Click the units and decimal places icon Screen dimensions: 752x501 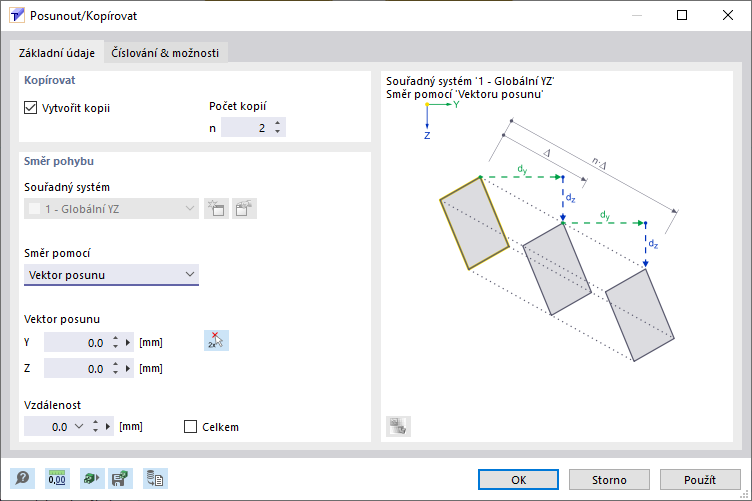point(57,478)
